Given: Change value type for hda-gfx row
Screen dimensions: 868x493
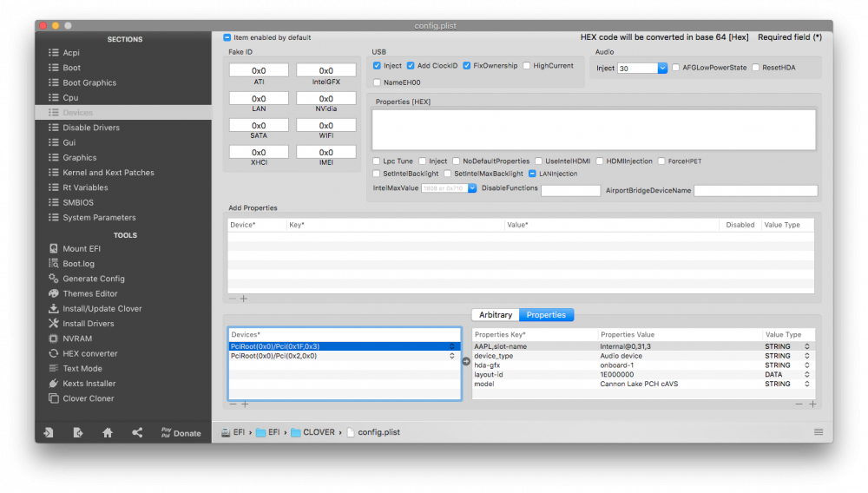Looking at the screenshot, I should (807, 365).
